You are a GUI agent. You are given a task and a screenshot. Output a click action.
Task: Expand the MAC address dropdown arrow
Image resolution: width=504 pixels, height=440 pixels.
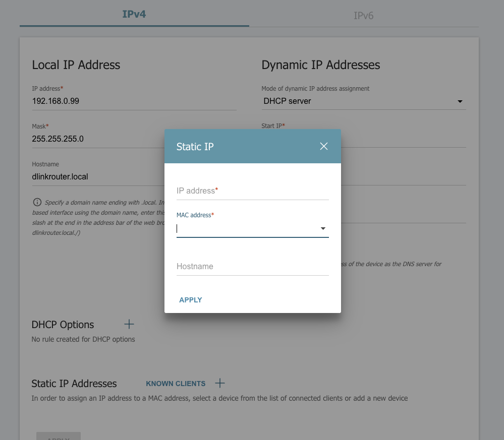[x=323, y=229]
